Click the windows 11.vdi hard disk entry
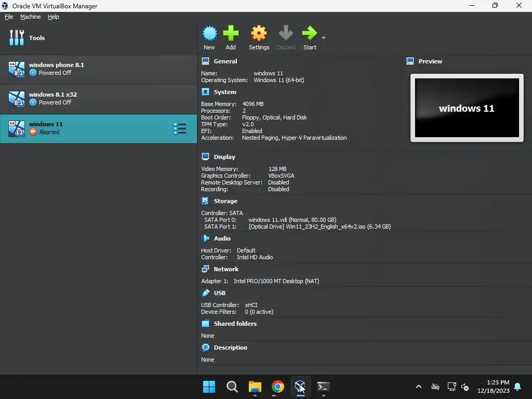The width and height of the screenshot is (532, 399). point(292,220)
